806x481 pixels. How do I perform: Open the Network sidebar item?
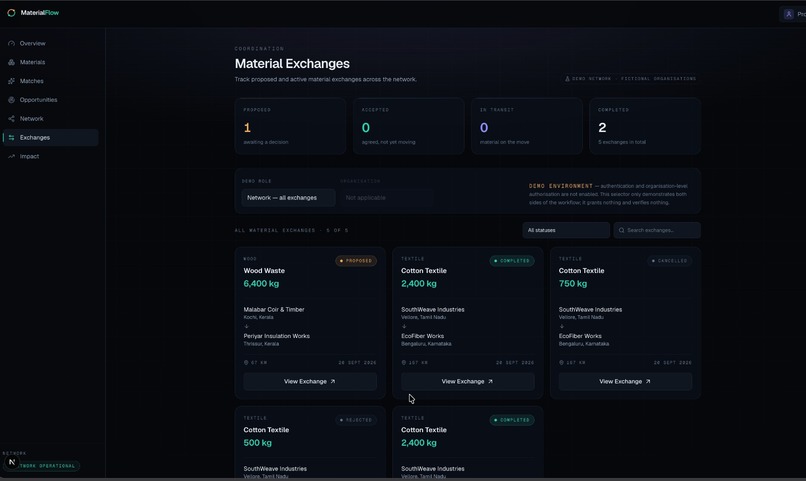50,119
